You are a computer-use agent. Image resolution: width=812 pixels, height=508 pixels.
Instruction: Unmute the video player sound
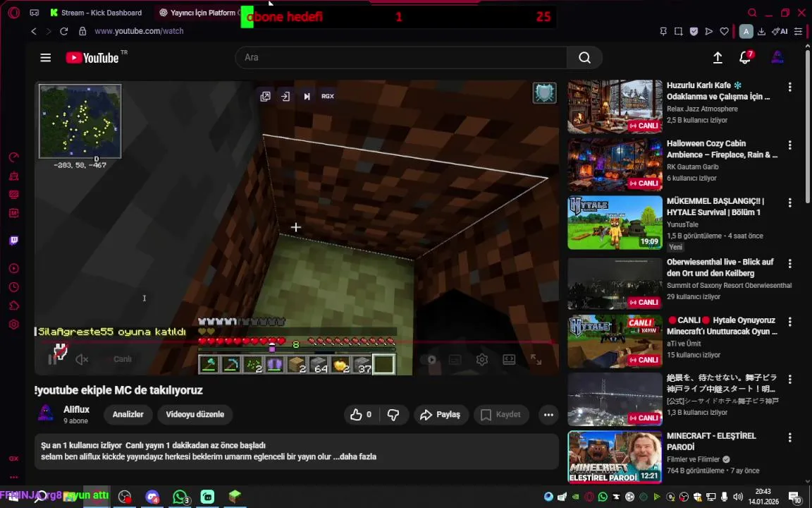82,359
